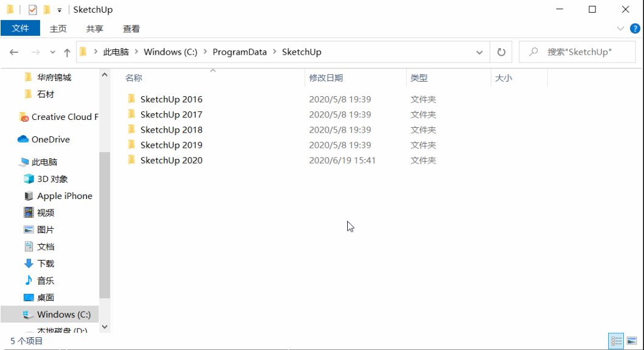Open 3D 对象 in the navigation pane
644x350 pixels.
tap(52, 179)
